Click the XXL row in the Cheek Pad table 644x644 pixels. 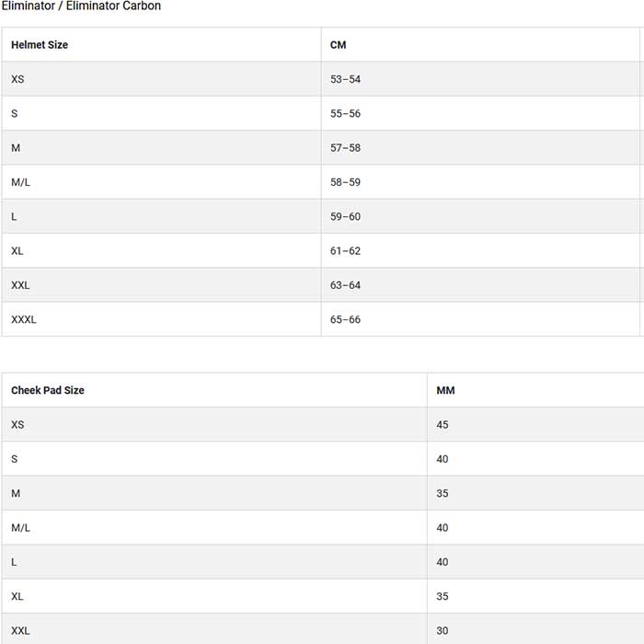click(x=20, y=630)
